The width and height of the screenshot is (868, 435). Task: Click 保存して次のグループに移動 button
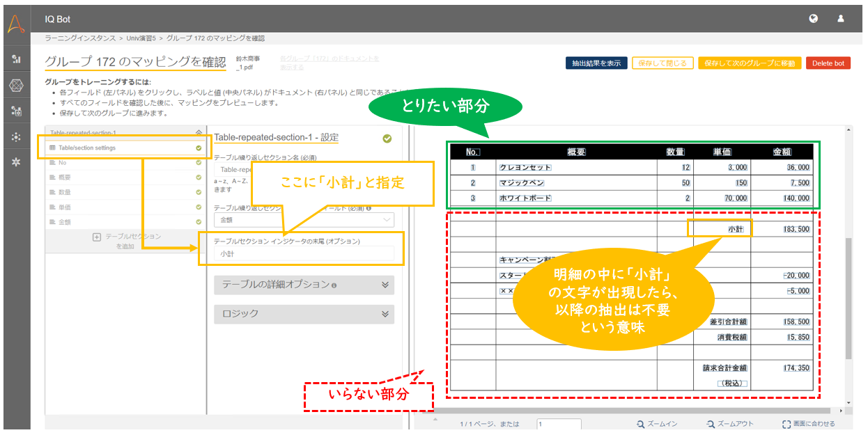coord(750,63)
